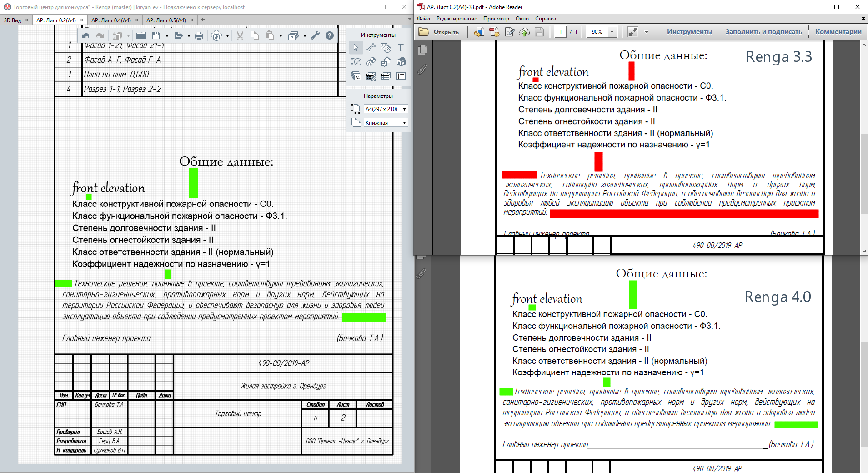Undo the last action in Renga
Screen dimensions: 868x473
click(x=85, y=36)
